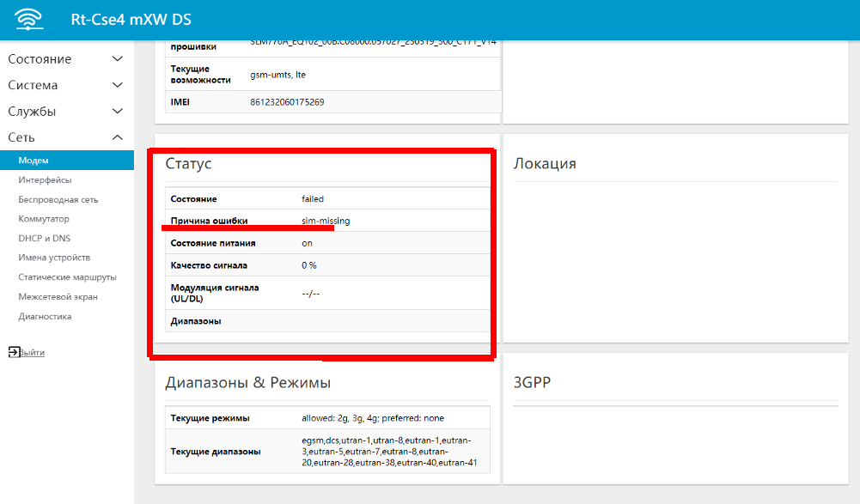The image size is (860, 504).
Task: Collapse the Сеть section chevron
Action: coord(118,137)
